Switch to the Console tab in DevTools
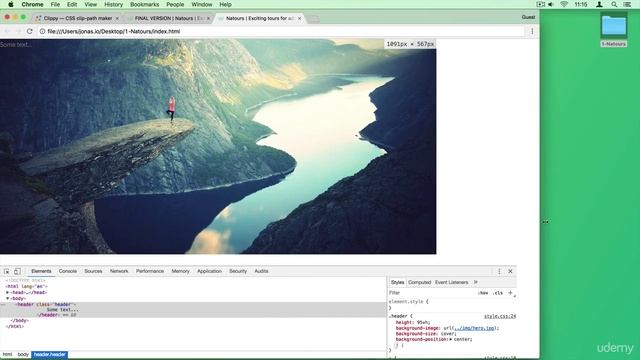Screen dimensions: 640x360 (x=68, y=271)
